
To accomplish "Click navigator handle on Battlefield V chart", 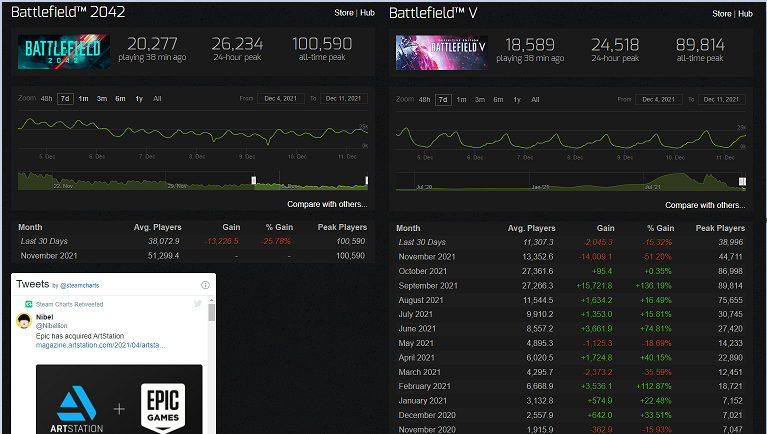I will (742, 182).
